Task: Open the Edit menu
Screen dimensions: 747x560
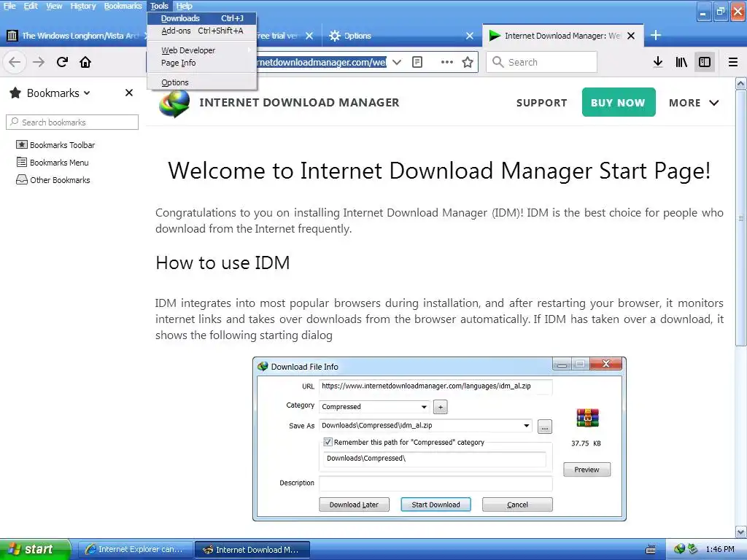Action: [x=31, y=6]
